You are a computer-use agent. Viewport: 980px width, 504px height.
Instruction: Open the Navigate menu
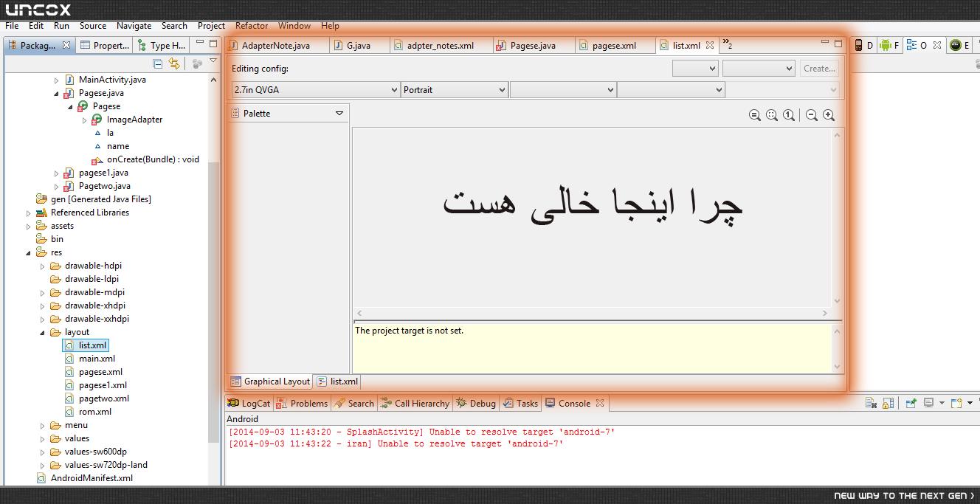click(134, 25)
